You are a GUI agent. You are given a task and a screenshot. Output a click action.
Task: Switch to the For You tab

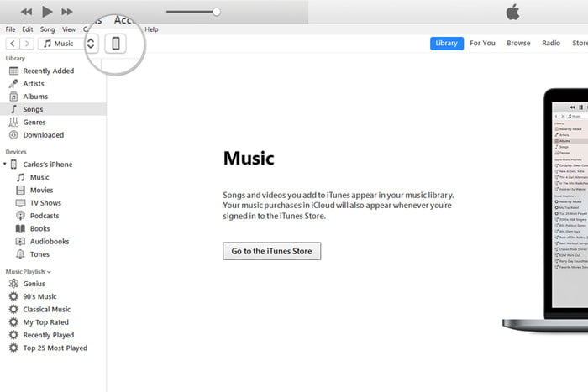click(x=482, y=43)
